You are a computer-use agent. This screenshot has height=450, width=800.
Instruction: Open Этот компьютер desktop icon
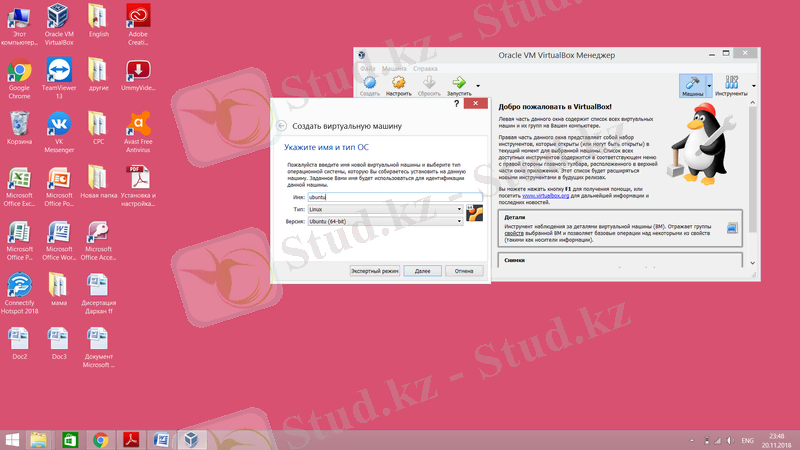[19, 24]
